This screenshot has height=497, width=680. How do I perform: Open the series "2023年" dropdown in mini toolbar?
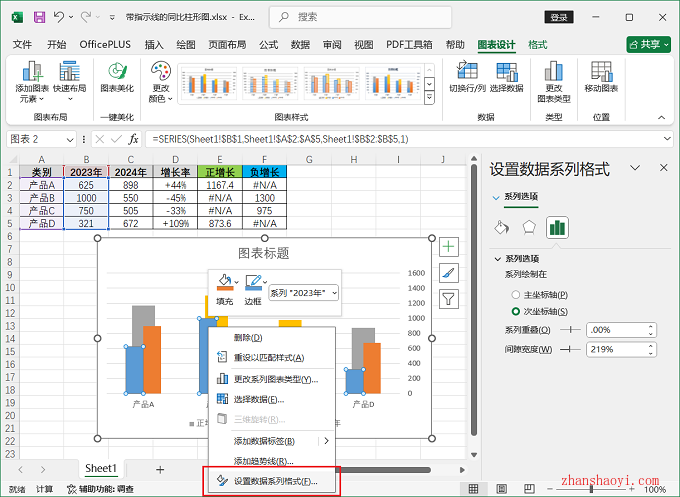click(x=304, y=293)
